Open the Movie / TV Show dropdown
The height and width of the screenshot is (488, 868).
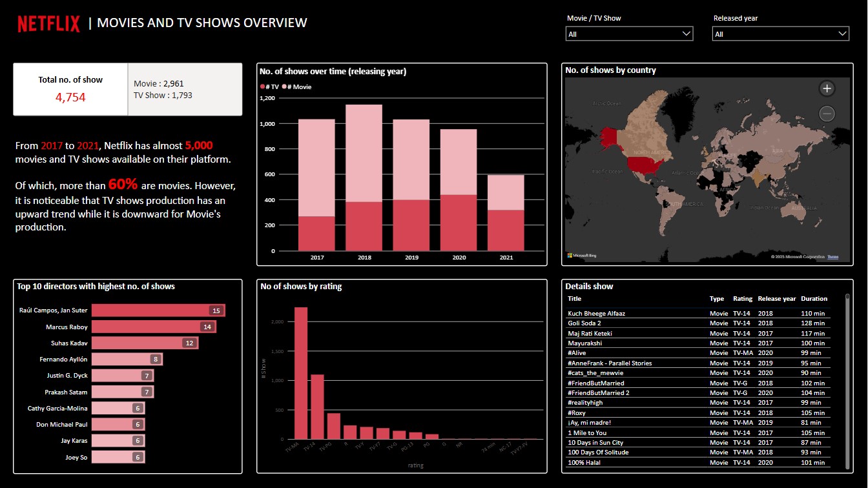(x=629, y=34)
